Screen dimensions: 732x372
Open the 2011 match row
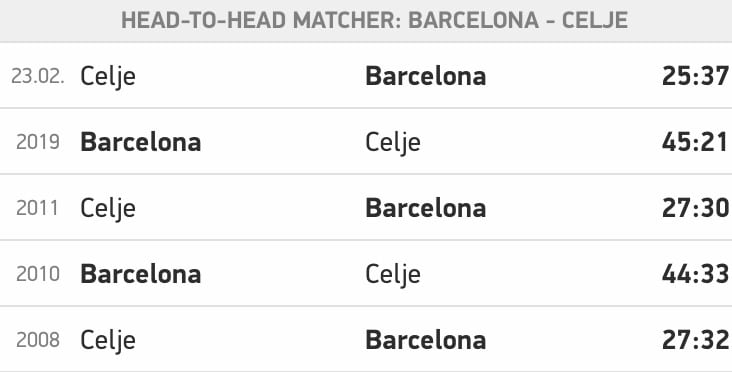tap(366, 208)
